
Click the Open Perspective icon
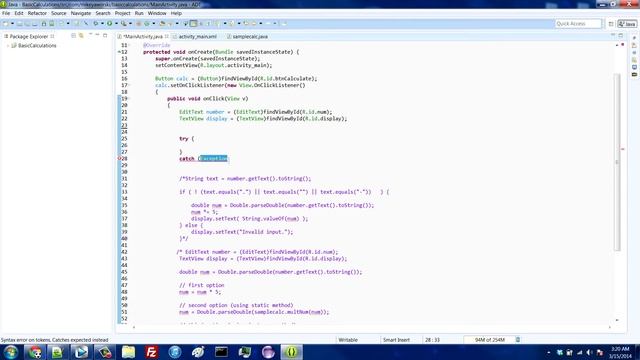(x=611, y=24)
